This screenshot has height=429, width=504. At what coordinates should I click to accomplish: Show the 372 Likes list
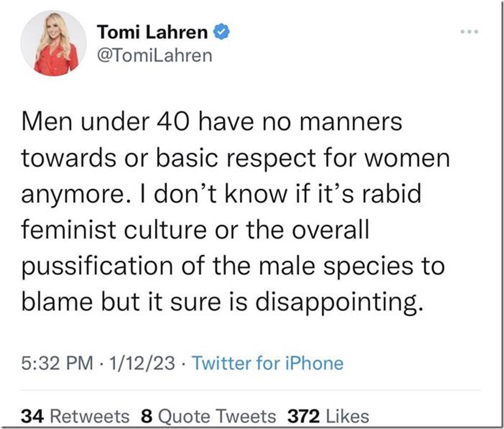pos(328,416)
